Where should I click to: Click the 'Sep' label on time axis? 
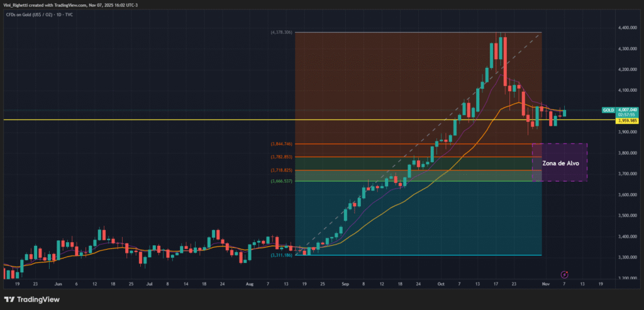coord(345,284)
